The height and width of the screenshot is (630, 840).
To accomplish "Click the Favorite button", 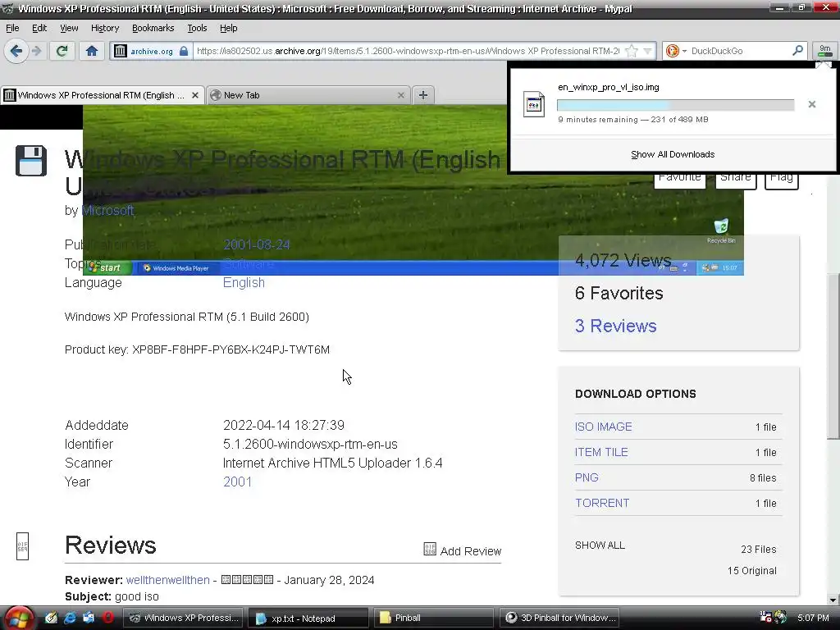I will 679,179.
